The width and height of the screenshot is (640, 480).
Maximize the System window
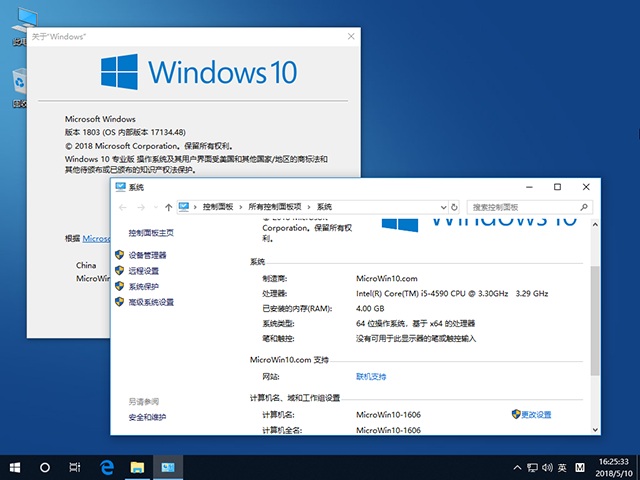click(557, 187)
